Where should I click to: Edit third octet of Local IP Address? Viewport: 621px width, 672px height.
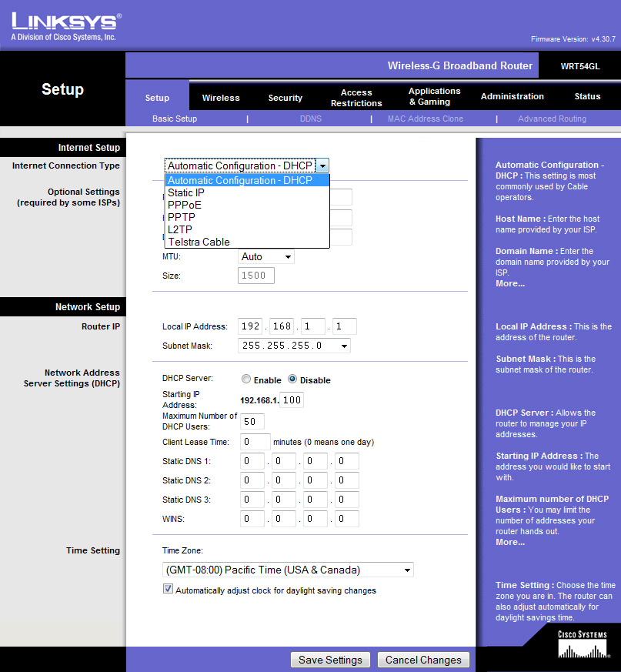(x=313, y=326)
